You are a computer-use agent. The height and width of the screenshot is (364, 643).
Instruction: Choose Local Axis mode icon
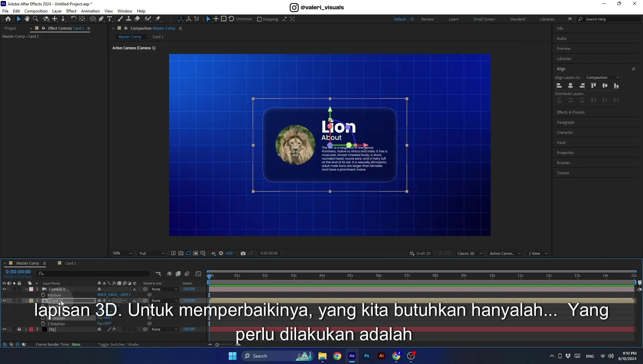[x=181, y=19]
